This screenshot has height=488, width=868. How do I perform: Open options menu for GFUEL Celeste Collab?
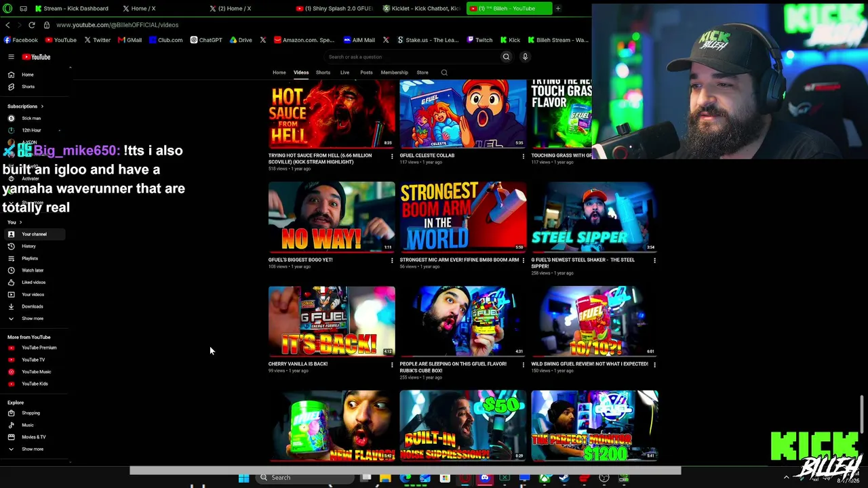click(523, 157)
